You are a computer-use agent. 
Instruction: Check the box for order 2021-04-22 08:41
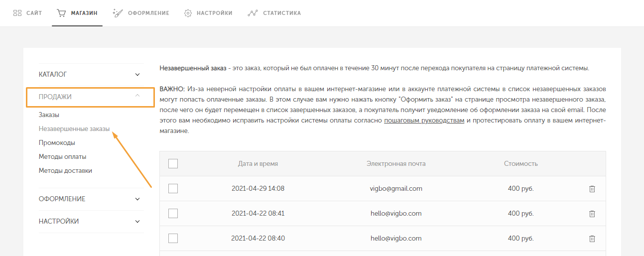[173, 213]
